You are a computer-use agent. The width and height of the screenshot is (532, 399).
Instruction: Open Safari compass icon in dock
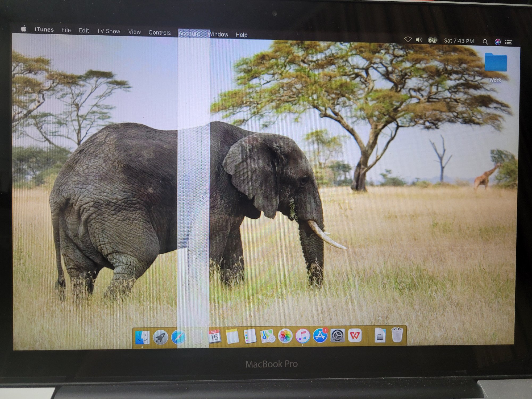[x=178, y=337]
